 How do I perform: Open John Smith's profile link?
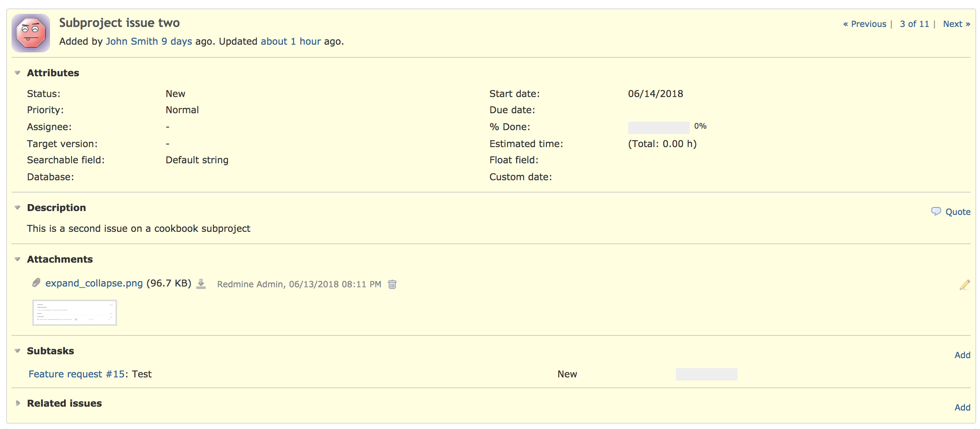(x=132, y=41)
